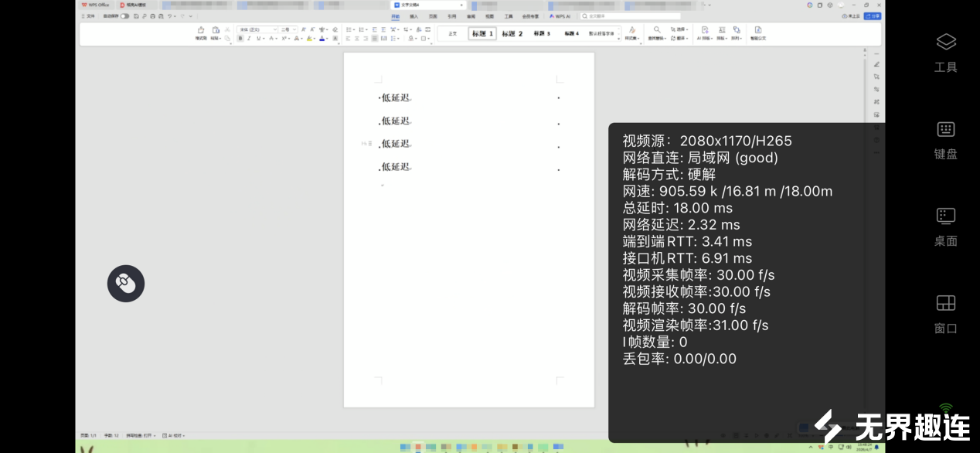This screenshot has height=453, width=980.
Task: Click the 格式刷 format painter icon
Action: 201,32
